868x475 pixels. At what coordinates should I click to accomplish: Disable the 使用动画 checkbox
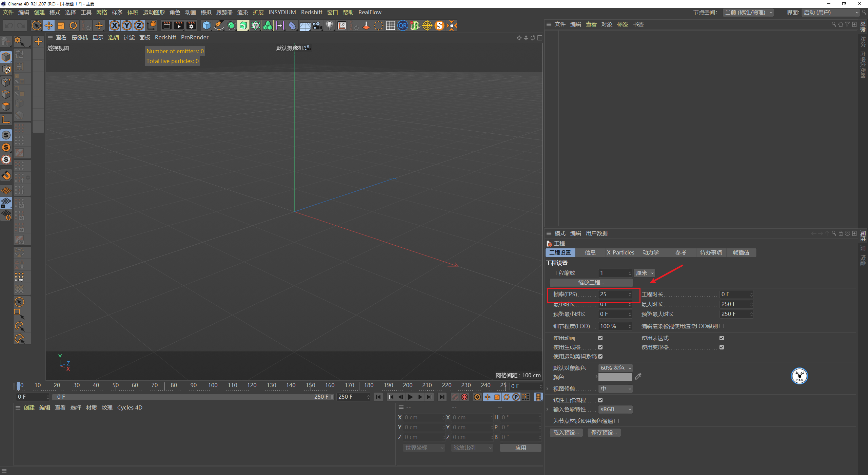coord(600,338)
